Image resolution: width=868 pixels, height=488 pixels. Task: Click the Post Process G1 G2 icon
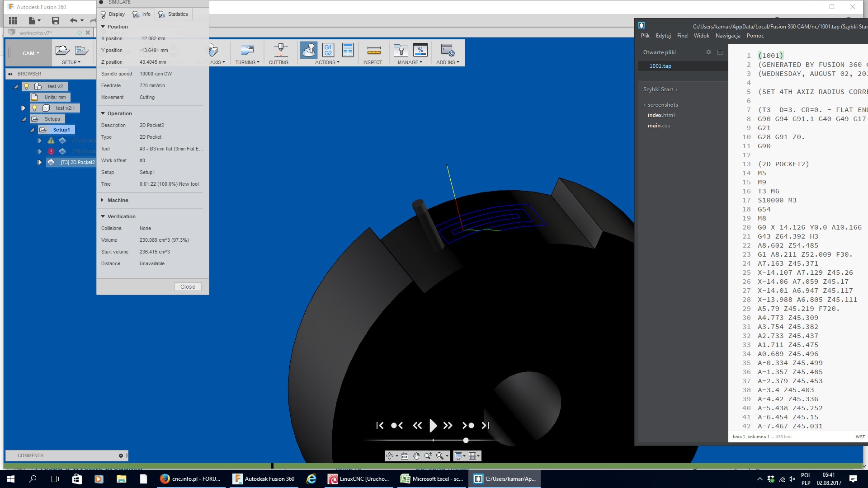[328, 50]
